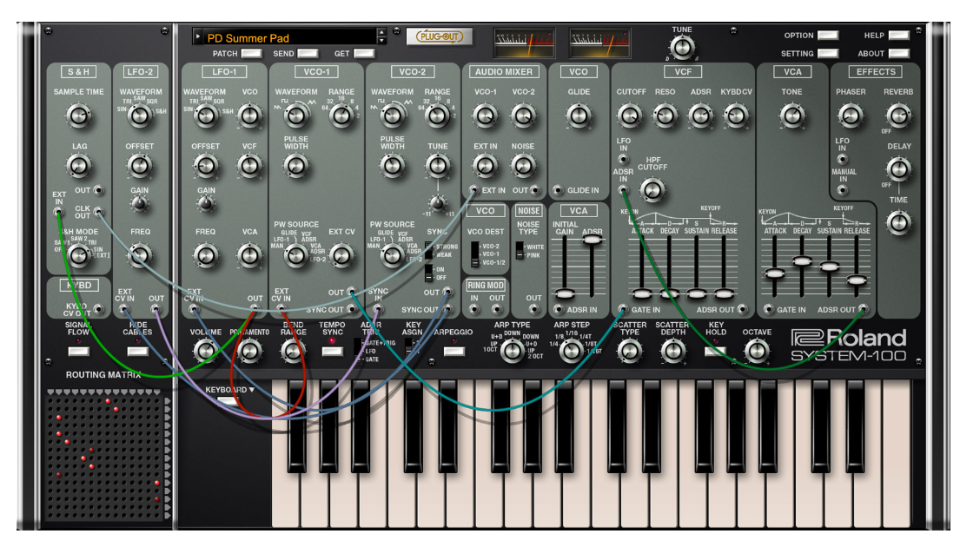Open the SETTING button
This screenshot has height=547, width=980.
[x=827, y=54]
